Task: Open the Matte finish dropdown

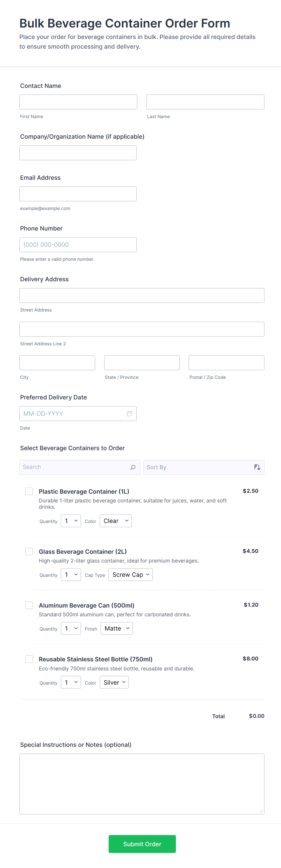Action: coord(116,628)
